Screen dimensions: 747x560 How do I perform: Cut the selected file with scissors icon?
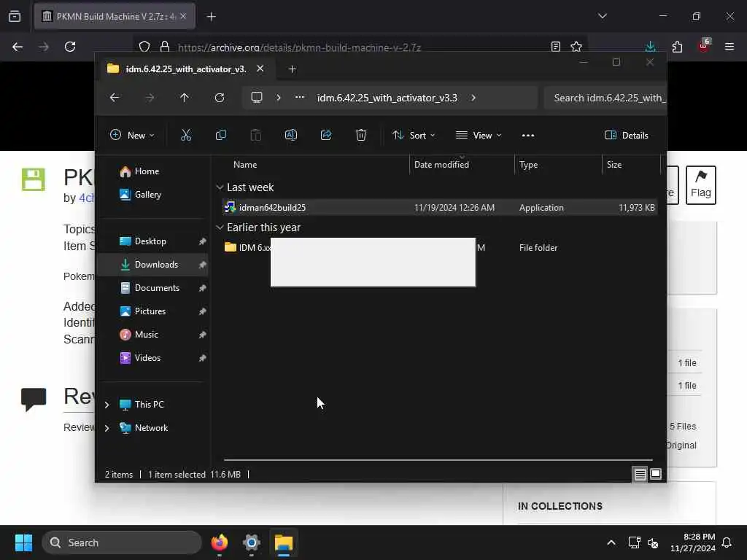click(x=186, y=135)
